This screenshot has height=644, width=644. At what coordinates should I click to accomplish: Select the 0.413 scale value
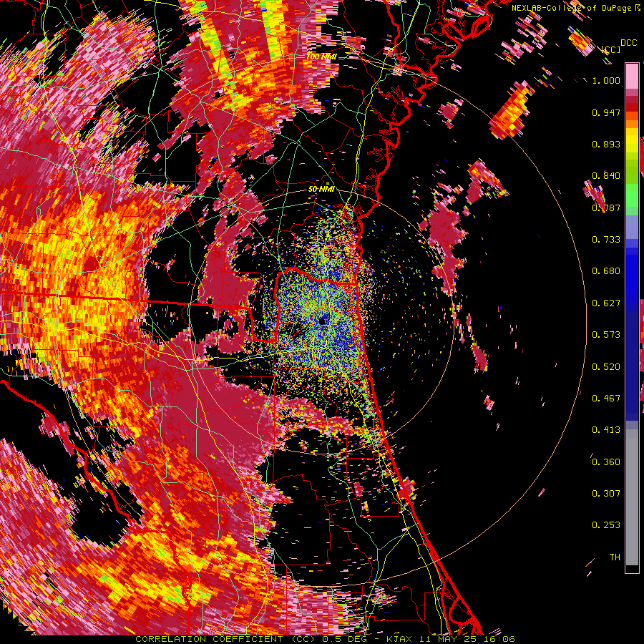(x=606, y=430)
